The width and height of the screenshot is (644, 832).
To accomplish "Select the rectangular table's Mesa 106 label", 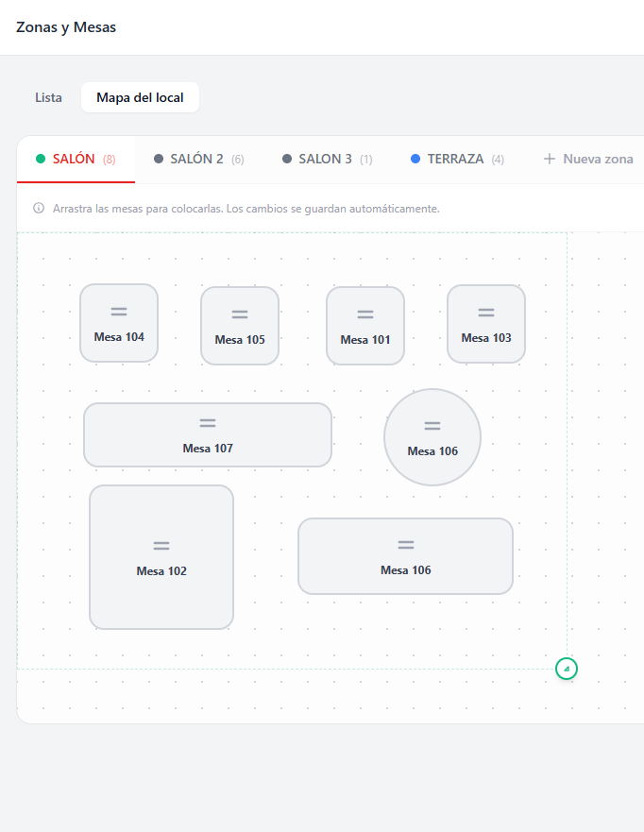I will (406, 569).
